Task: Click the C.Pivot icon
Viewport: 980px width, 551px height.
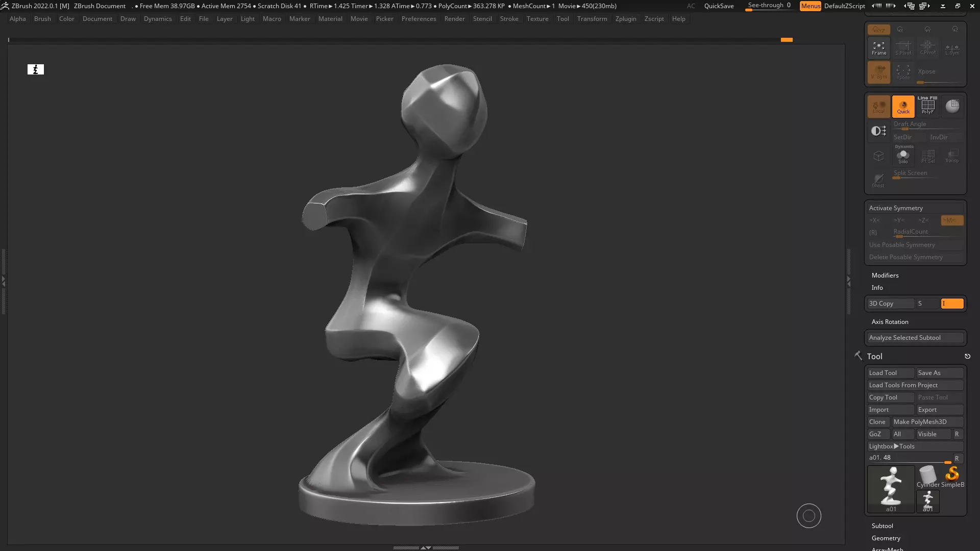Action: click(x=928, y=48)
